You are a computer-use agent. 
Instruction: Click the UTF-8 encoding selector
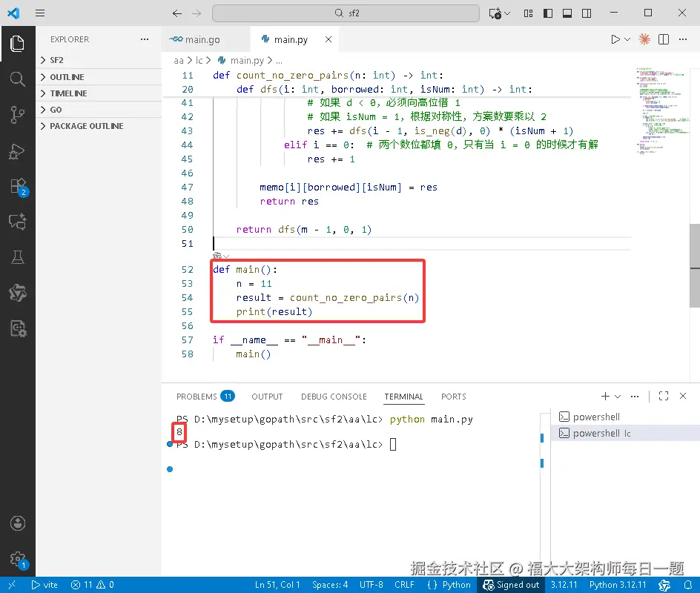click(372, 585)
